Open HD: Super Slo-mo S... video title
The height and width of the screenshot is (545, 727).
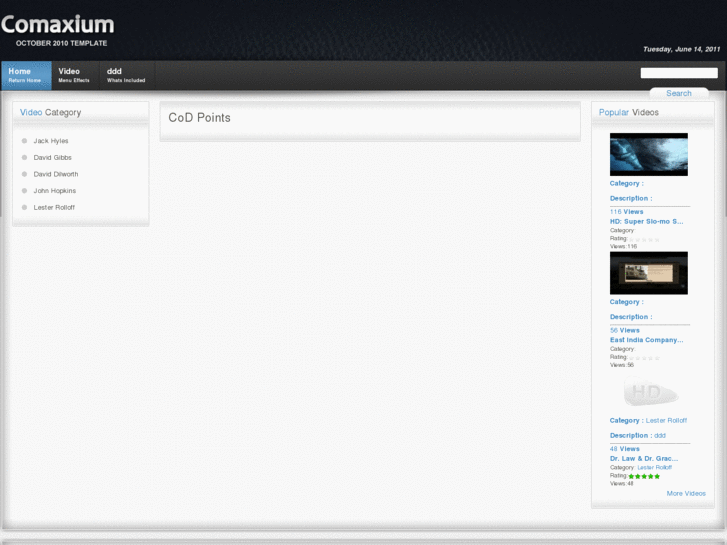click(x=646, y=221)
